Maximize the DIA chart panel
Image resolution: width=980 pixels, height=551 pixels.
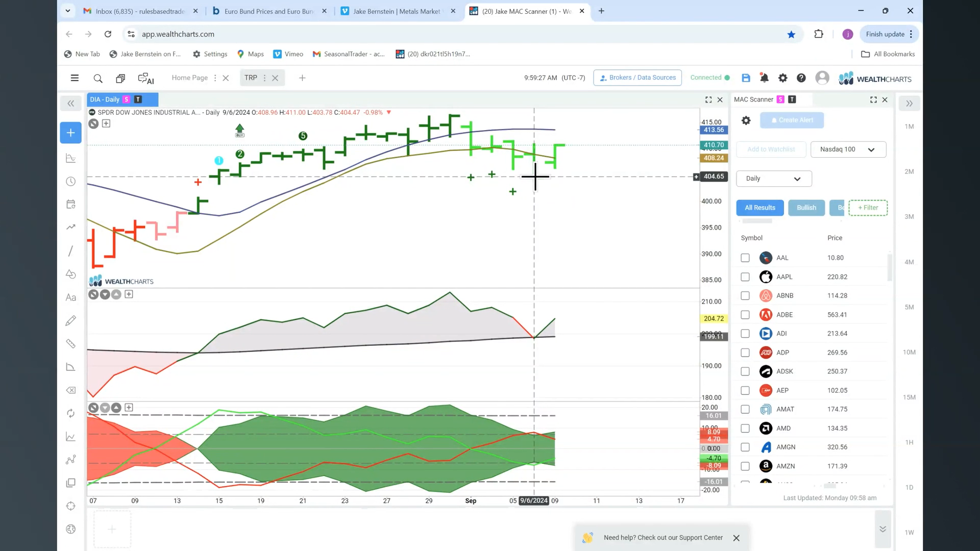[708, 100]
